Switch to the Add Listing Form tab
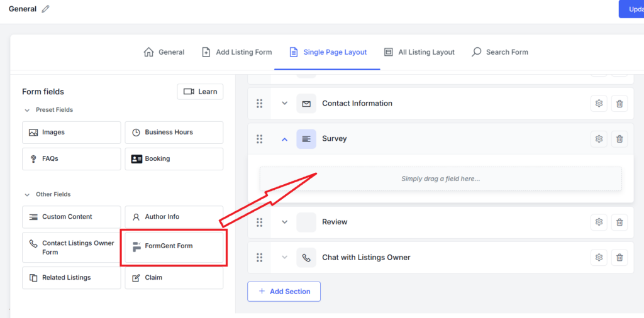 tap(236, 52)
